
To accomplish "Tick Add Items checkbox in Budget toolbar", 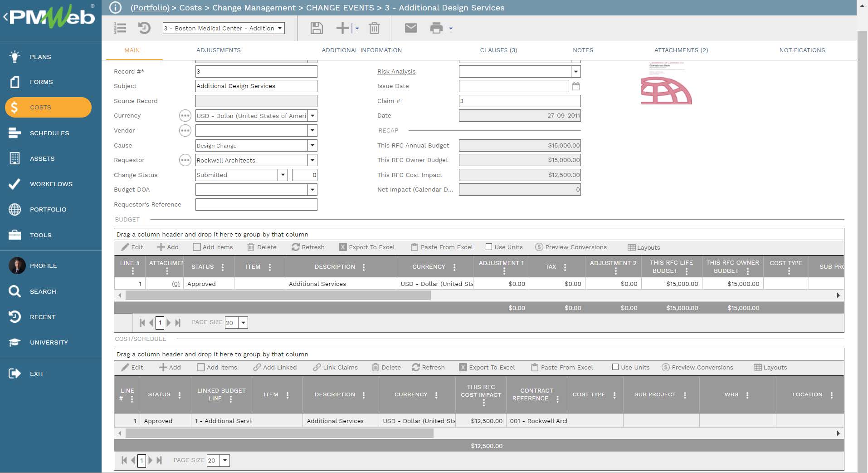I will click(196, 247).
